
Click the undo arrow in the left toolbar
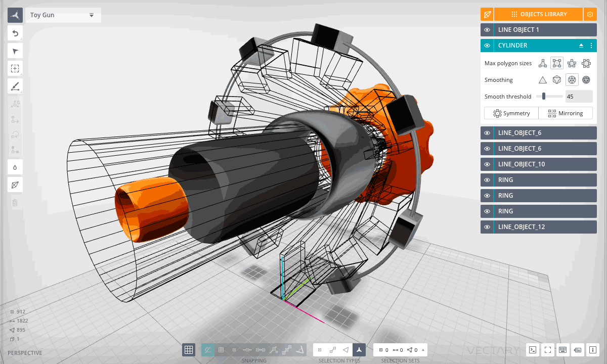click(x=15, y=33)
